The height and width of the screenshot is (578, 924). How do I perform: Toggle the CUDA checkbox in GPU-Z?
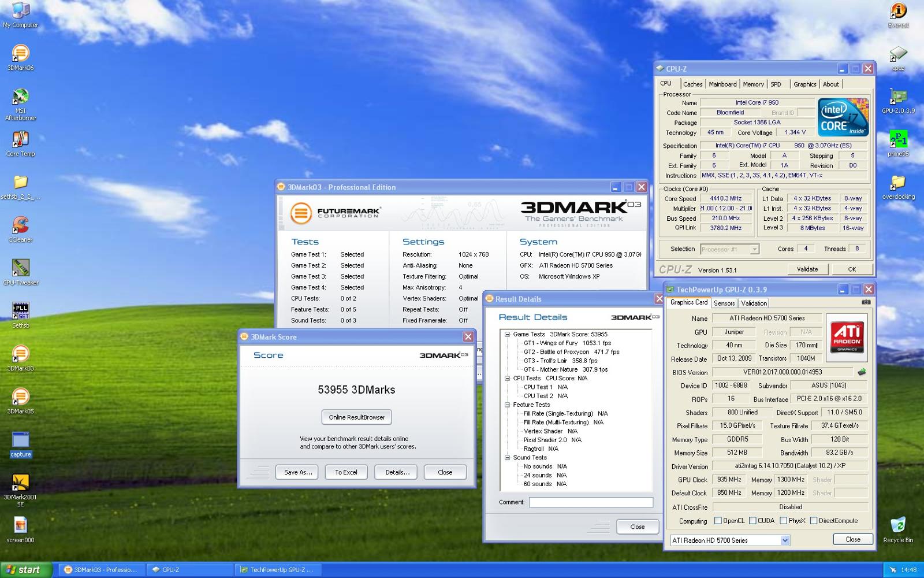(752, 521)
